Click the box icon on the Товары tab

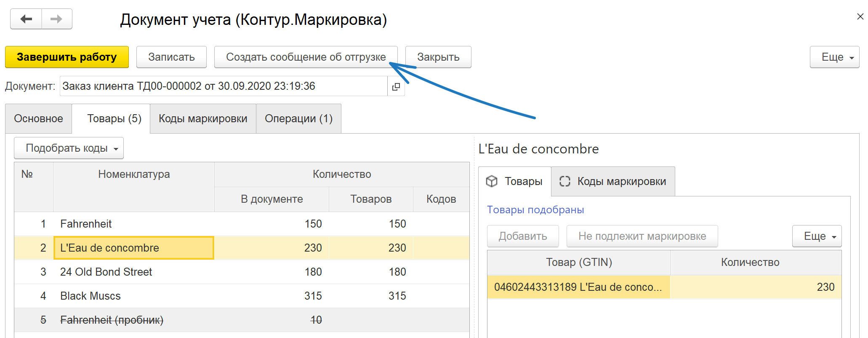click(x=492, y=181)
